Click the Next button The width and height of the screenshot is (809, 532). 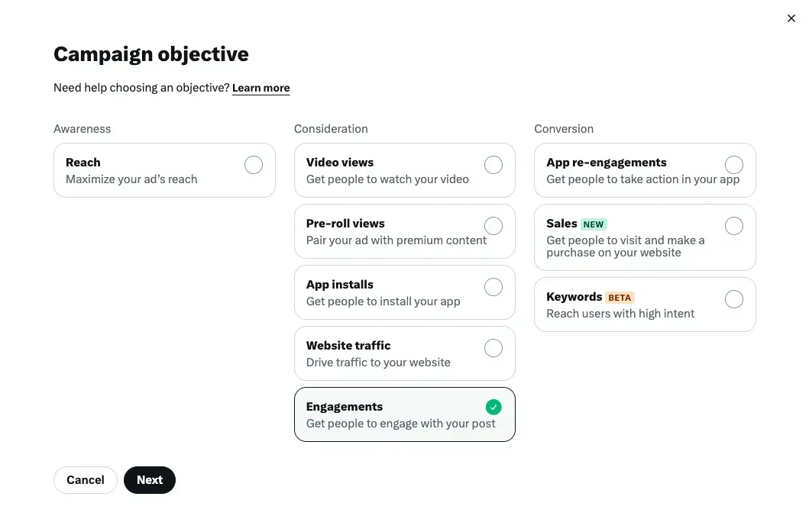point(150,480)
